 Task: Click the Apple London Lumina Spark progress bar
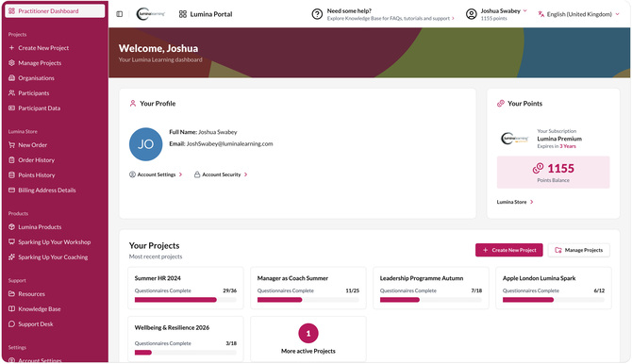click(554, 300)
